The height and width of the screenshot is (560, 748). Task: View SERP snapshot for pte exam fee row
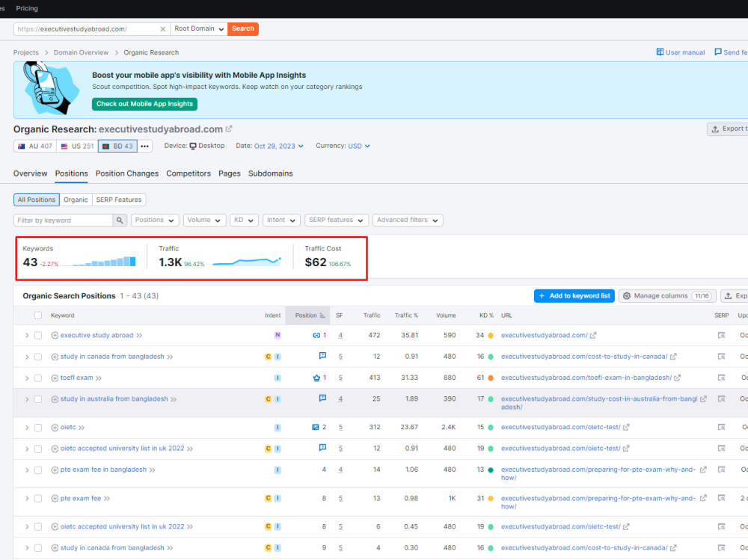tap(721, 499)
